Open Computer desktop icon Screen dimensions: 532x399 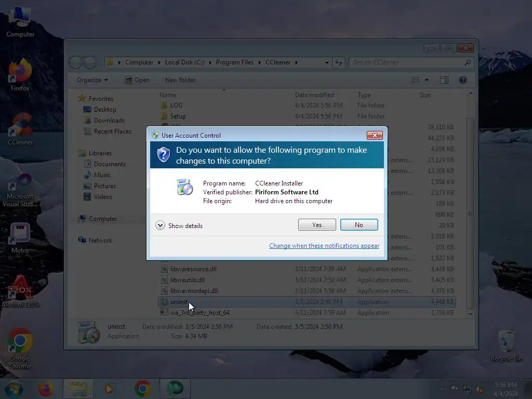[20, 22]
